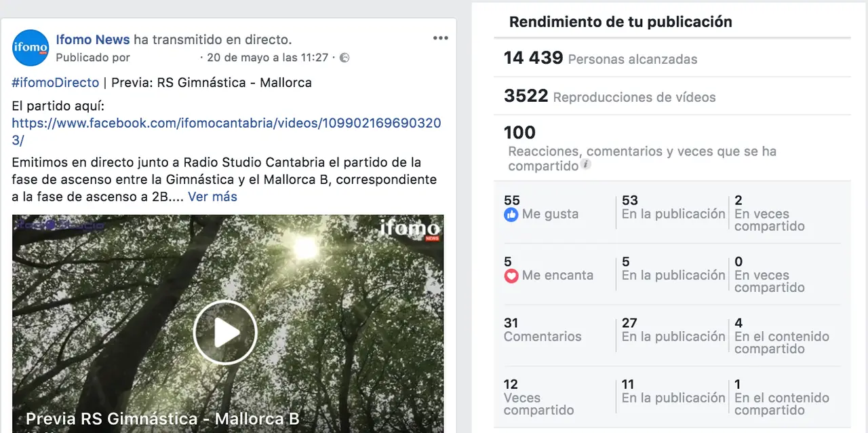868x433 pixels.
Task: Click the 14 439 Personas alcanzadas stat
Action: 600,58
